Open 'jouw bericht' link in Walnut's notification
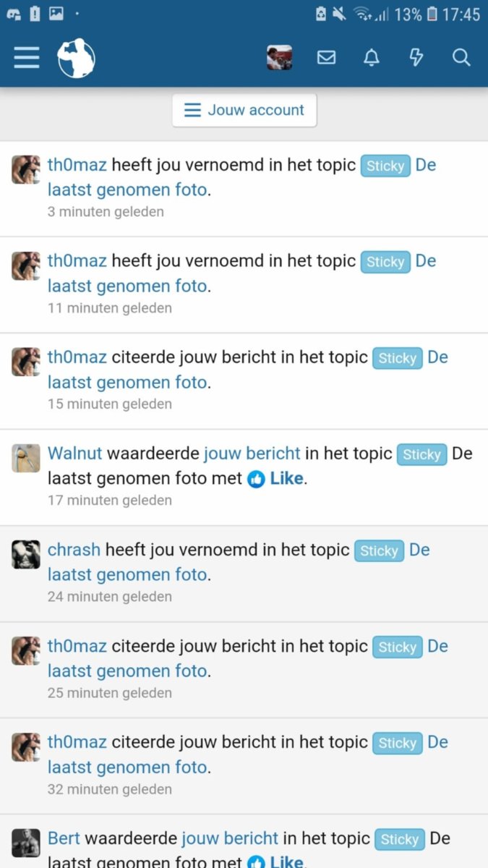Screen dimensions: 488x868 click(252, 454)
